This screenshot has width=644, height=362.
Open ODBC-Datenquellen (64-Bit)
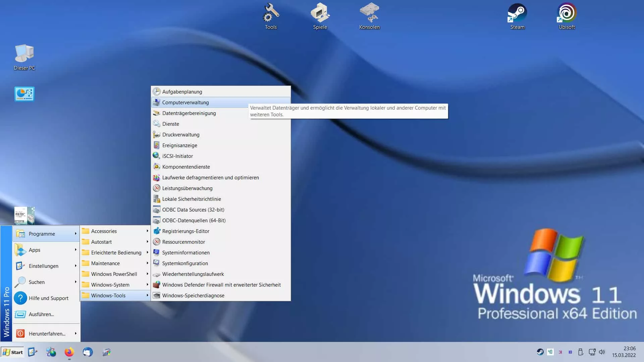pos(221,220)
